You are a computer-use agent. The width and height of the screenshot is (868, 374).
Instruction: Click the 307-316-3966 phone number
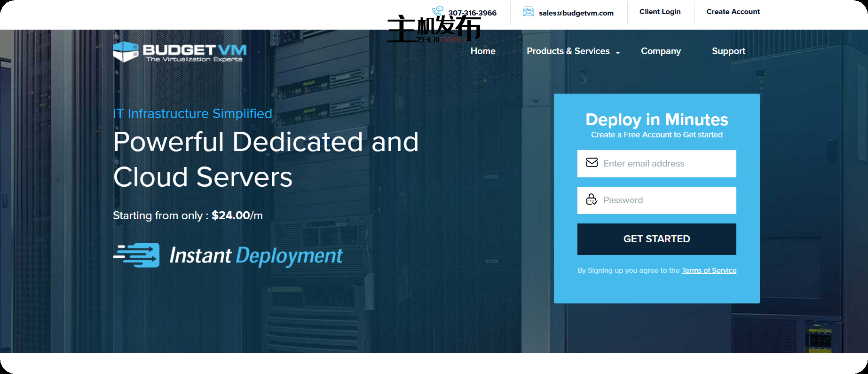coord(472,13)
